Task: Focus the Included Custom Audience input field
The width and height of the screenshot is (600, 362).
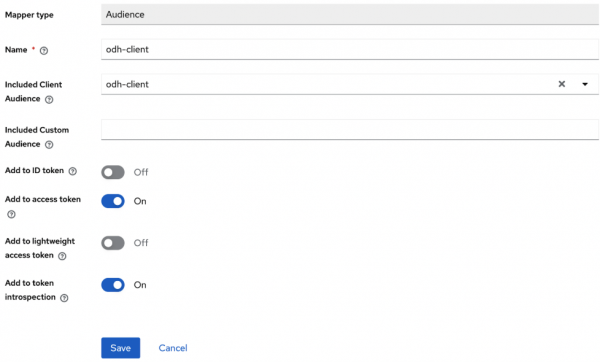Action: click(x=350, y=129)
